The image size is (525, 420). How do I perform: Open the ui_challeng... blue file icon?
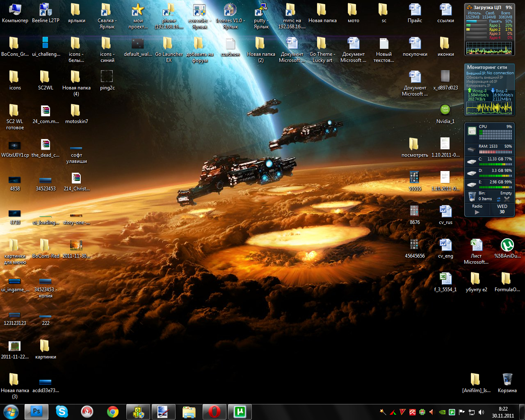(46, 47)
